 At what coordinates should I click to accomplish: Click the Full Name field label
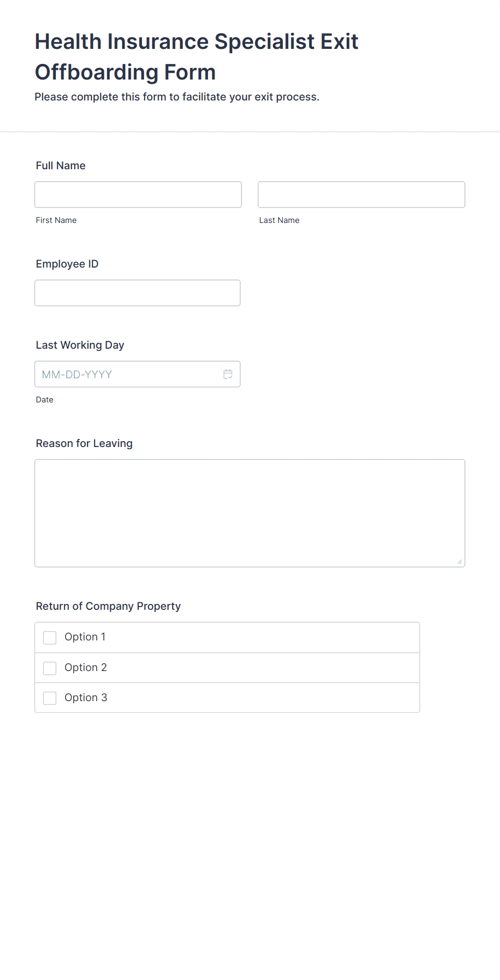coord(61,165)
